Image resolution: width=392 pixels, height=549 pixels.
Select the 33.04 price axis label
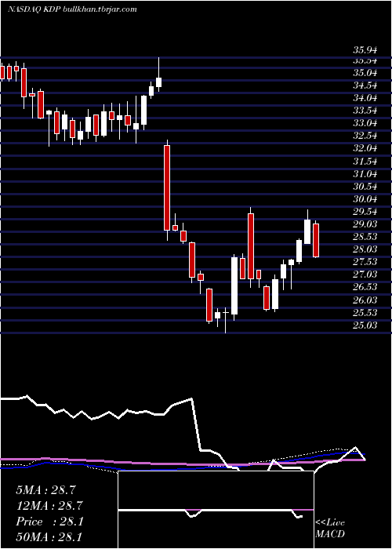coord(365,123)
